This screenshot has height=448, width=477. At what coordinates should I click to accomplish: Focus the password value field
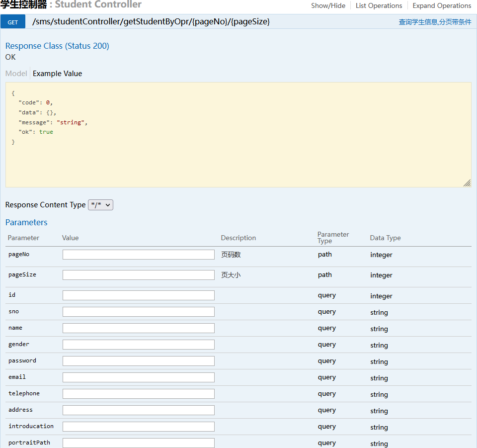[x=139, y=361]
